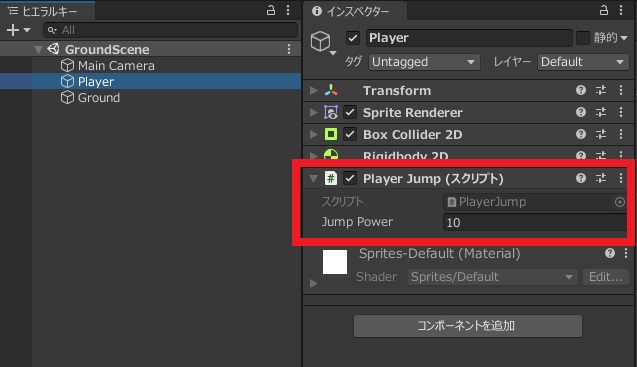Open the GroundScene scene options menu

point(289,49)
